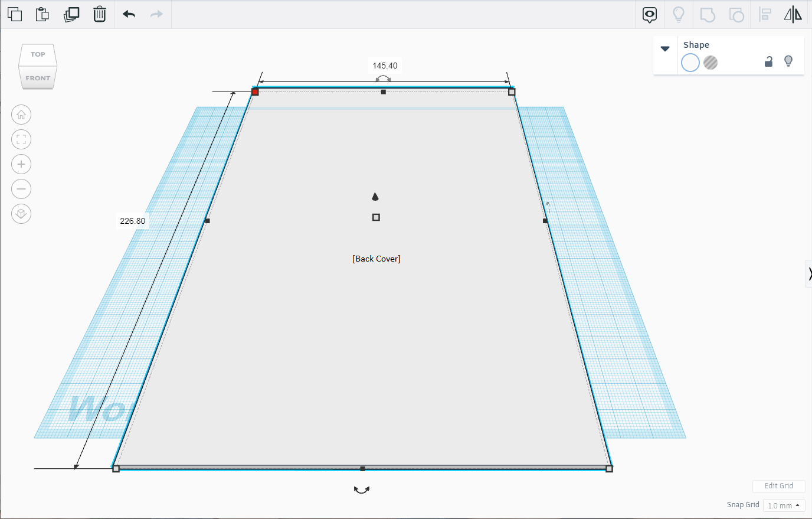Click the left edge midpoint handle
Screen dimensions: 812x519
tap(207, 221)
